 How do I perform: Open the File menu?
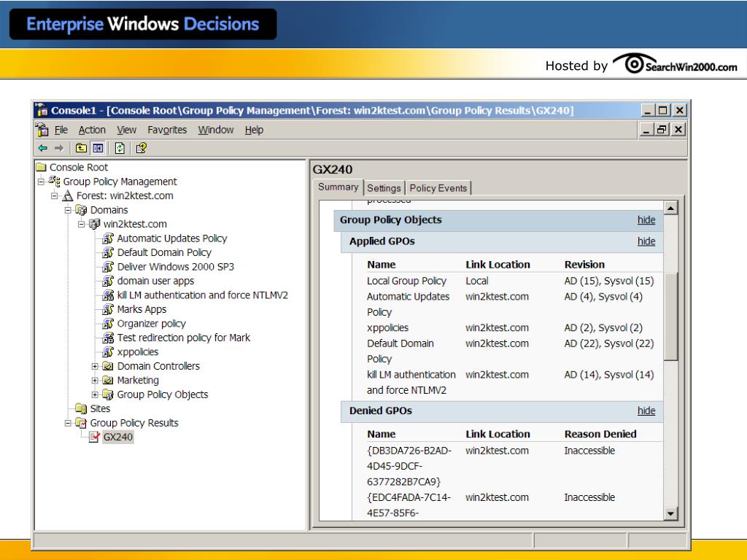click(61, 130)
